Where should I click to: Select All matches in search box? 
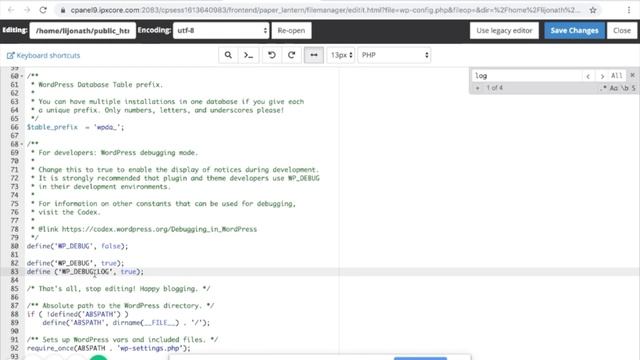coord(616,76)
